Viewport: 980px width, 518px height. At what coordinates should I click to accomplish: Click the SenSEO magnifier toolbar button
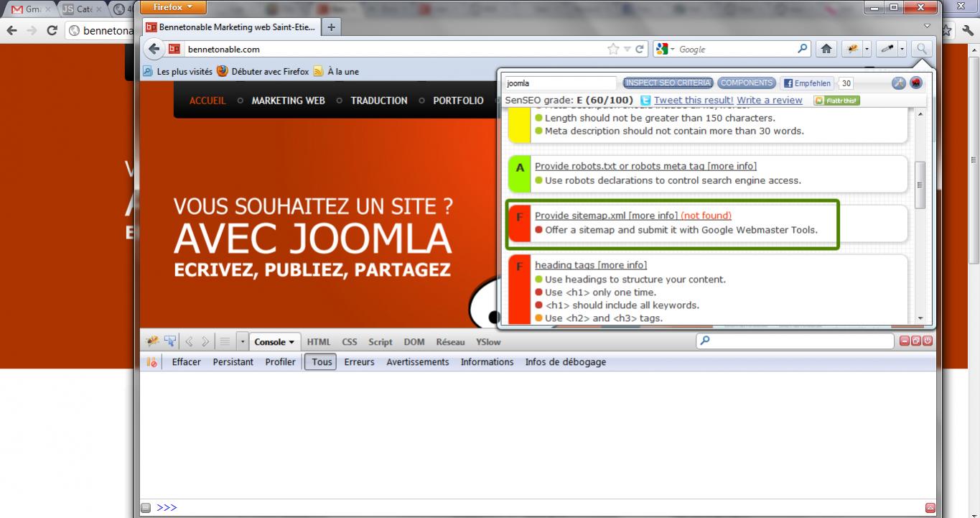pos(922,49)
